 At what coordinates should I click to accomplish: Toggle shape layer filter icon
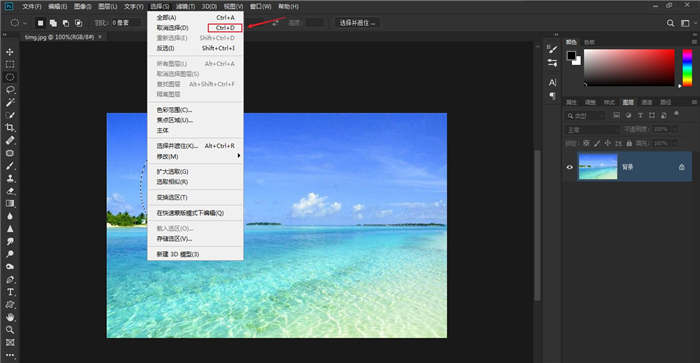[652, 115]
